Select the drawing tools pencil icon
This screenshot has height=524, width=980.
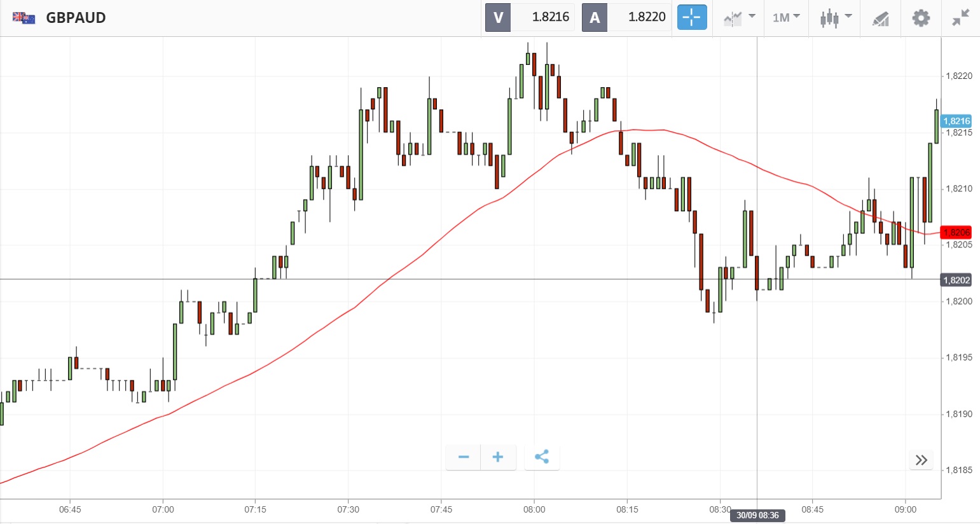[881, 18]
